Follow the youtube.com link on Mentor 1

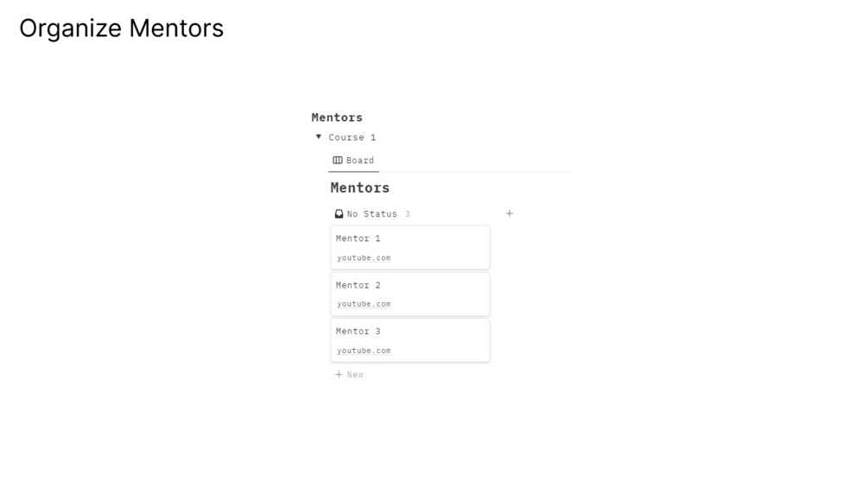coord(364,257)
